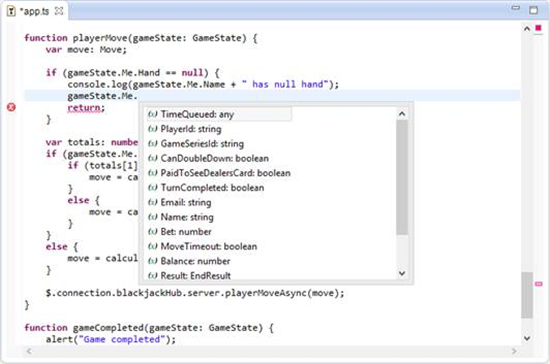Image resolution: width=550 pixels, height=364 pixels.
Task: Click the autocomplete list scroll up arrow
Action: [402, 114]
